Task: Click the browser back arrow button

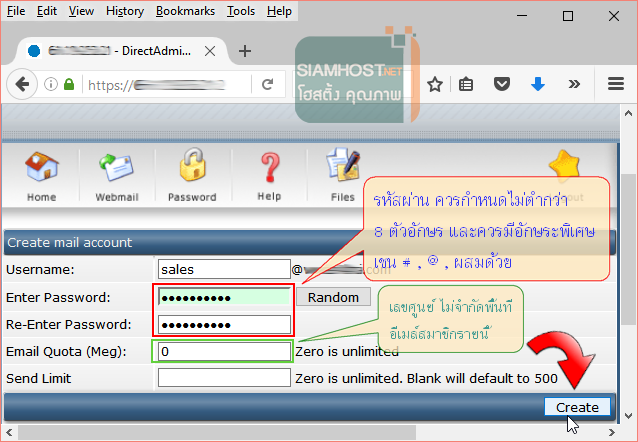Action: coord(20,85)
